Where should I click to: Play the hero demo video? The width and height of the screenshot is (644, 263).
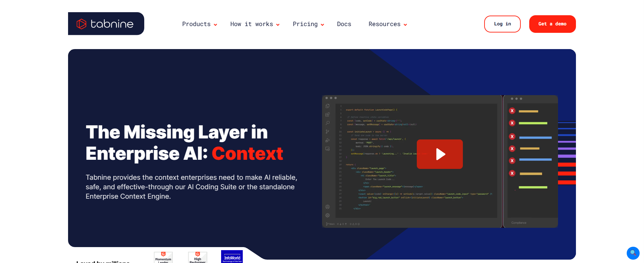tap(439, 154)
